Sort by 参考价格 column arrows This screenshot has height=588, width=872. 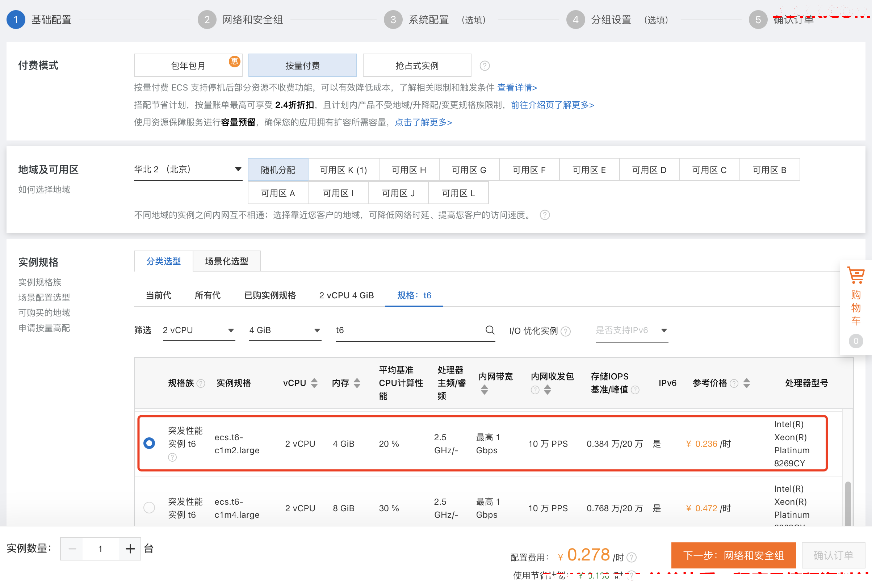(x=746, y=383)
